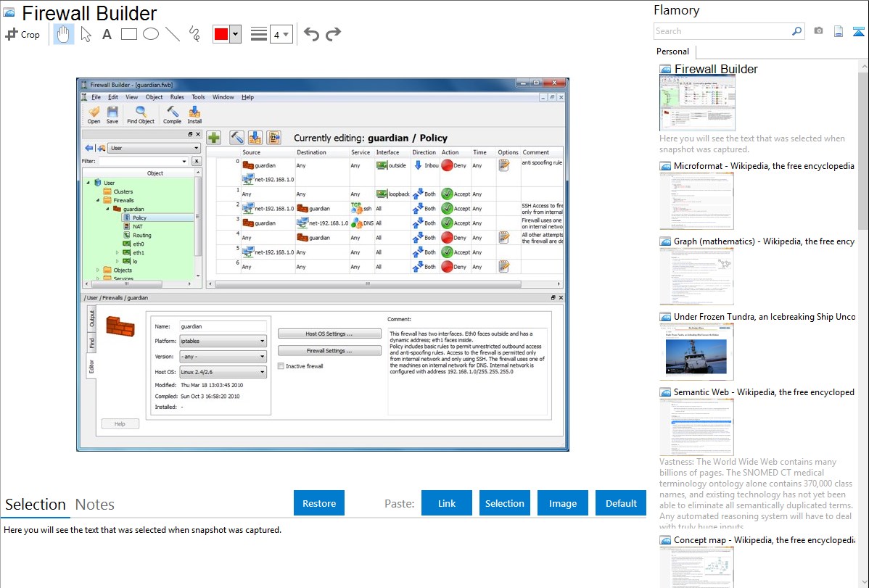The image size is (869, 588).
Task: Select the Policy tree item
Action: 139,218
